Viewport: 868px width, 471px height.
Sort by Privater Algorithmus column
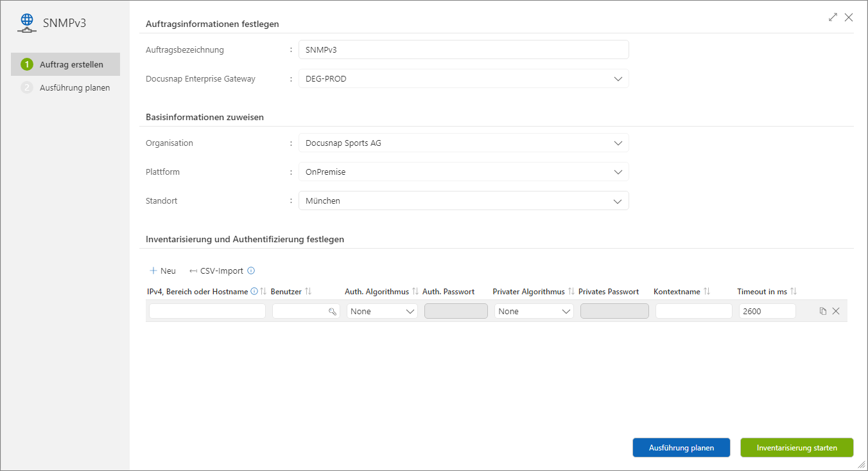point(571,292)
